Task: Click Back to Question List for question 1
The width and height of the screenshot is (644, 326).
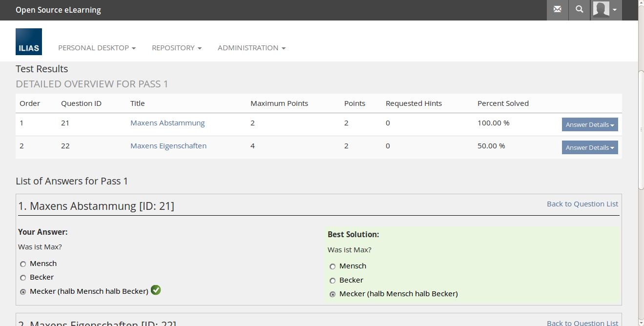Action: [582, 204]
